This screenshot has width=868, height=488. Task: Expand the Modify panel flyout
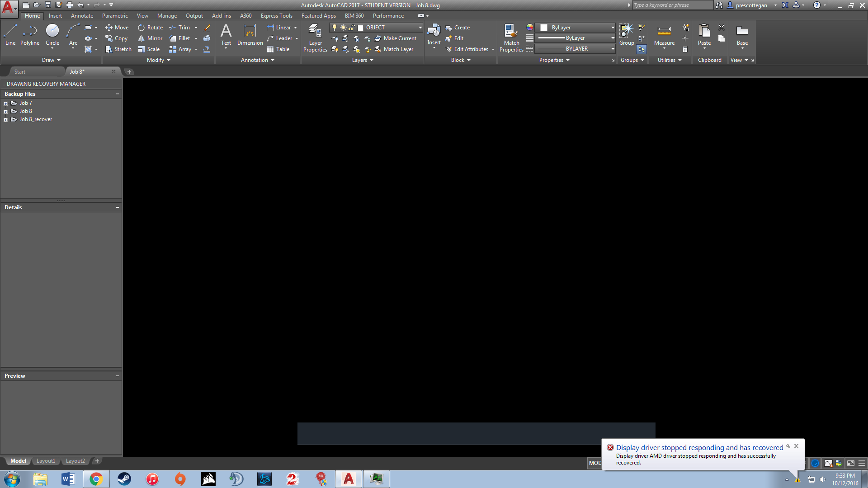159,60
